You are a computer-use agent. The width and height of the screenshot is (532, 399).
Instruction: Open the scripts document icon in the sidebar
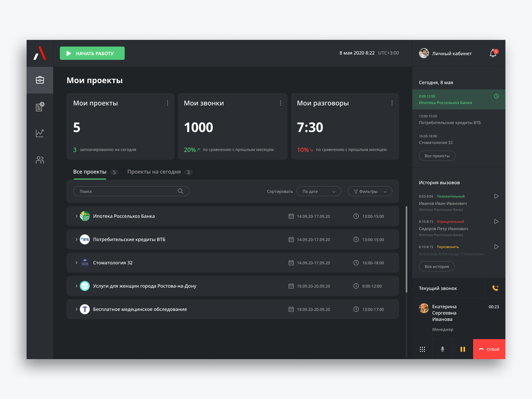[40, 106]
